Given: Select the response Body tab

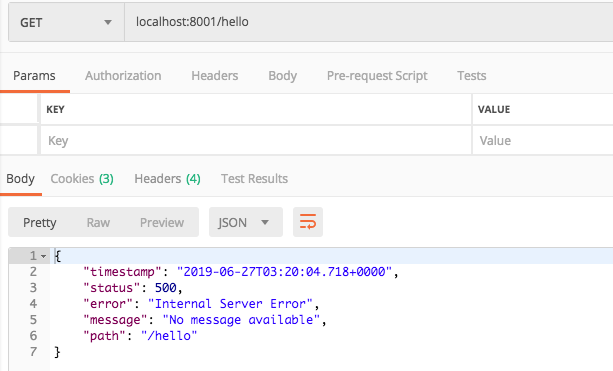Looking at the screenshot, I should pyautogui.click(x=20, y=179).
